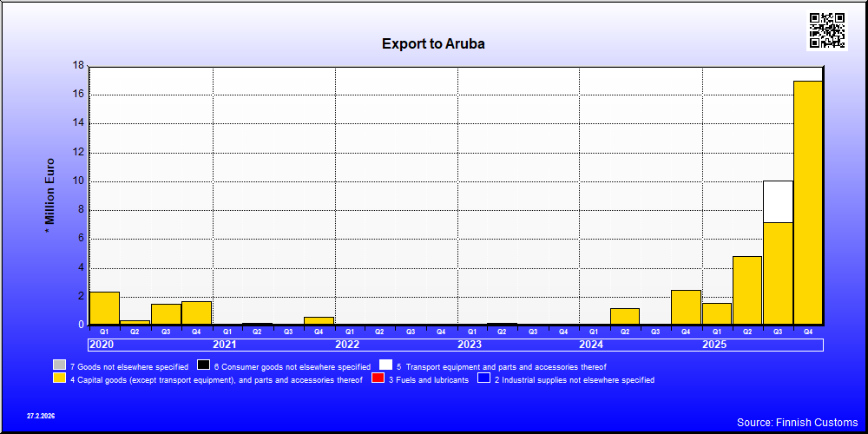The width and height of the screenshot is (868, 434).
Task: Click the Source: Finnish Customs text
Action: pos(797,423)
